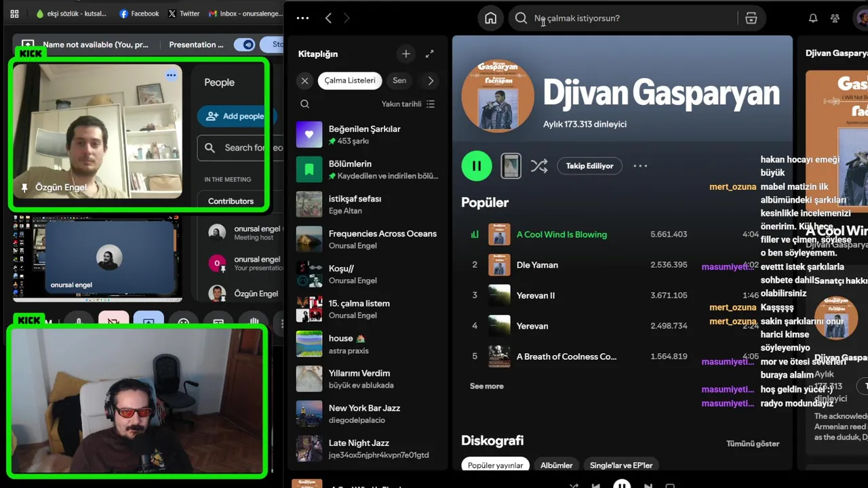Play A Breath of Coolness track
This screenshot has width=868, height=488.
pos(566,357)
